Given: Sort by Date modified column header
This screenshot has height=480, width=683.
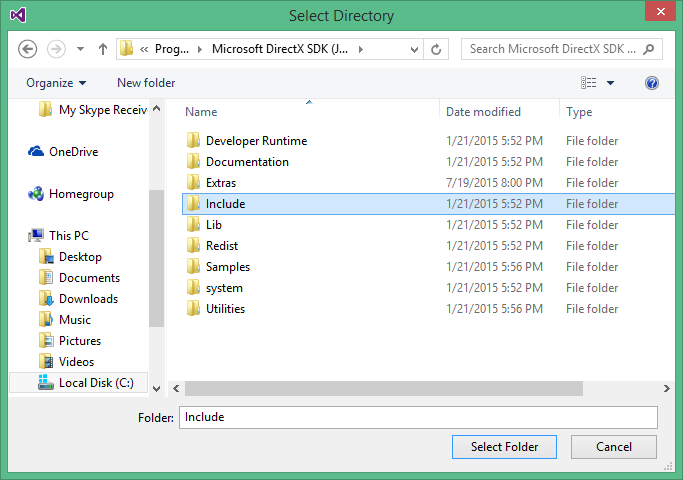Looking at the screenshot, I should (483, 112).
